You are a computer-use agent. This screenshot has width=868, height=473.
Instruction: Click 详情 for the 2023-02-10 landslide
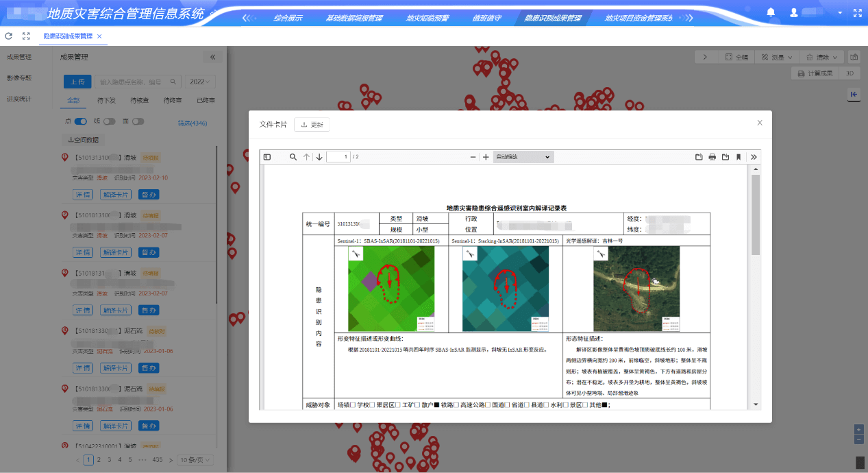coord(83,195)
